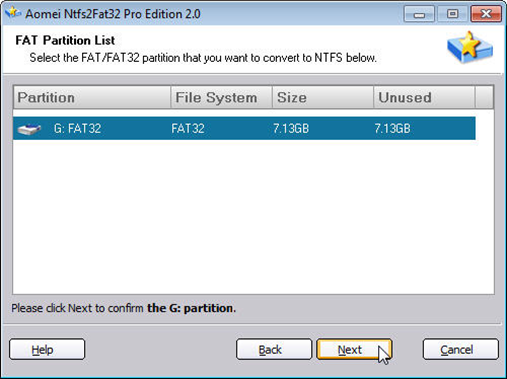Sort by the Unused column header
507x379 pixels.
(424, 97)
